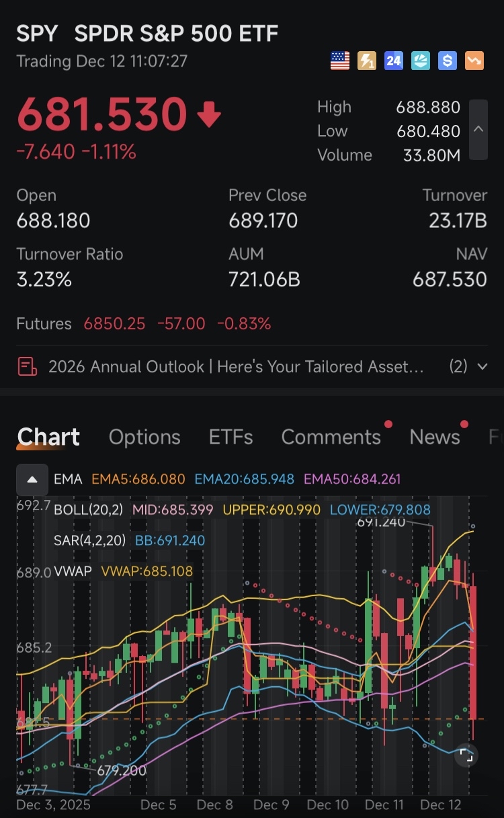This screenshot has height=818, width=504.
Task: Tap the Prev Close value 689.170
Action: pos(263,221)
